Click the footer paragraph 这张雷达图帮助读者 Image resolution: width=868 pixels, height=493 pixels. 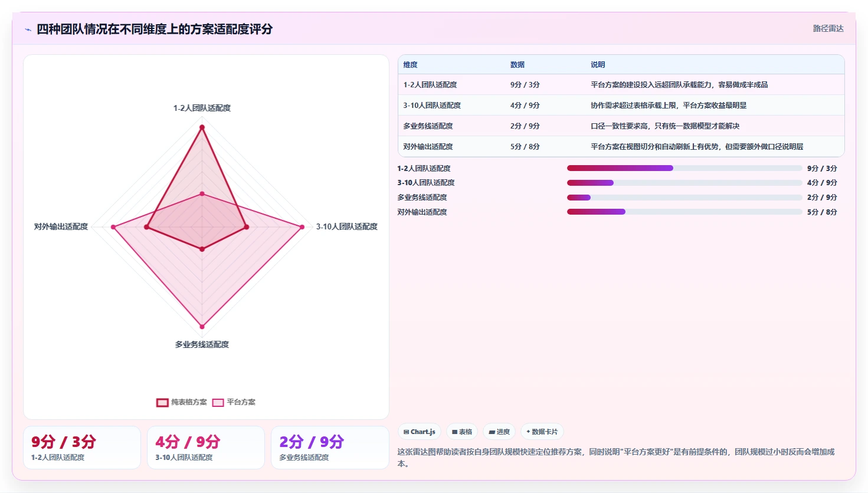click(616, 458)
